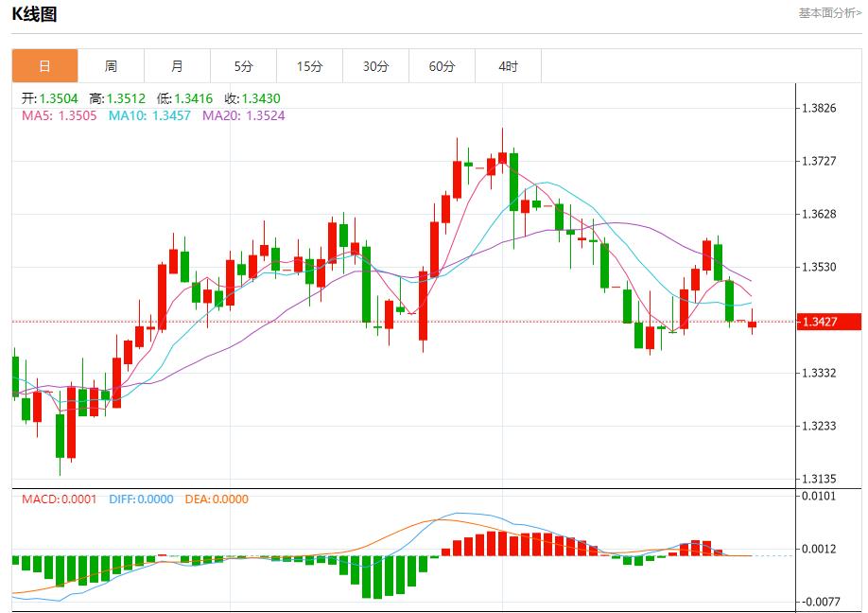Switch to the 月 monthly timeframe tab
The height and width of the screenshot is (613, 868).
coord(177,66)
